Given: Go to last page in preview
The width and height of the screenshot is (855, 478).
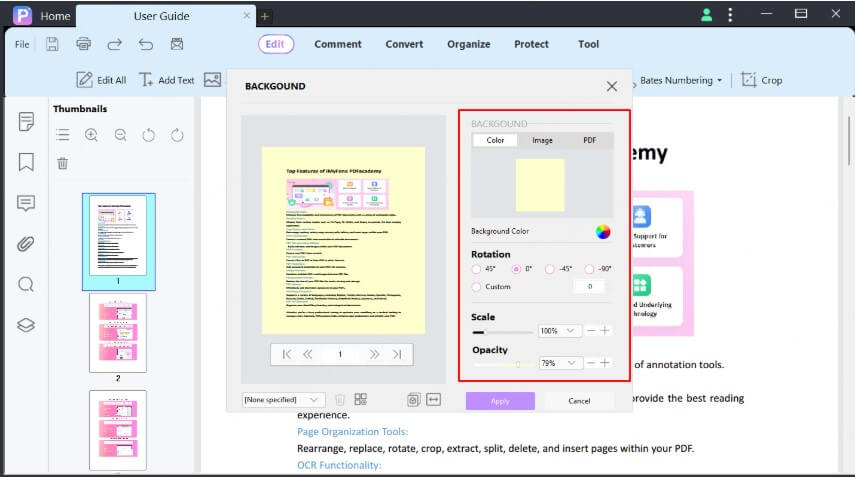Looking at the screenshot, I should [397, 354].
